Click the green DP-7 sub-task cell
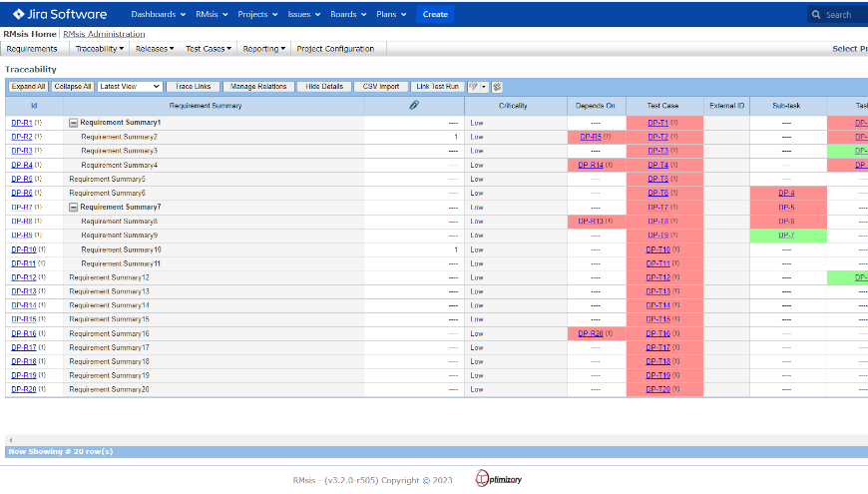This screenshot has width=868, height=494. pyautogui.click(x=786, y=236)
